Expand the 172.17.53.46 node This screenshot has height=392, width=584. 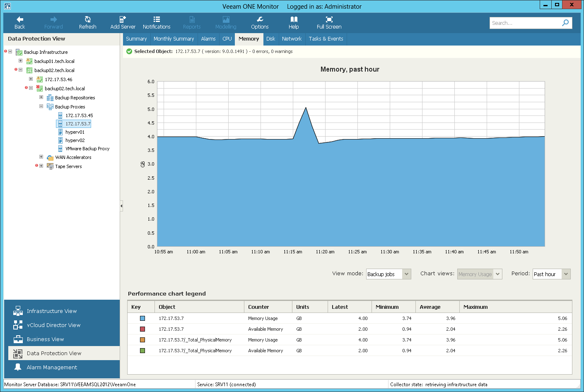pyautogui.click(x=31, y=79)
